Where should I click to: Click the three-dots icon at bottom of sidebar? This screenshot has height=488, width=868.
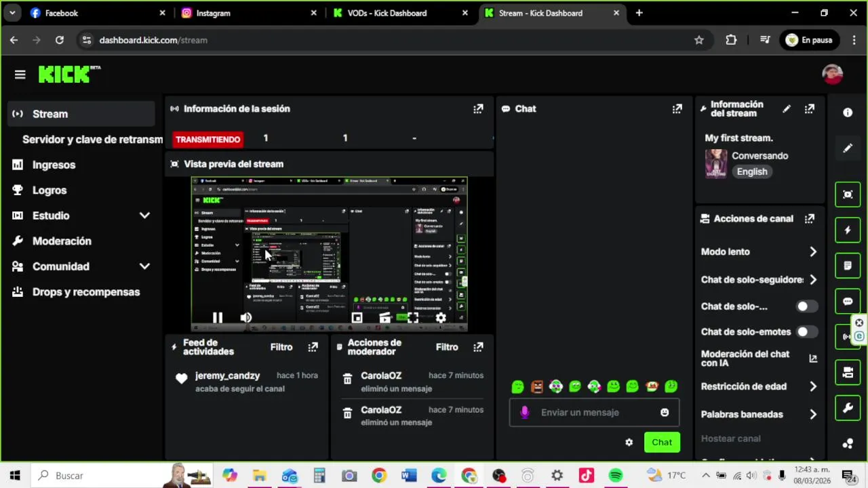click(x=848, y=443)
